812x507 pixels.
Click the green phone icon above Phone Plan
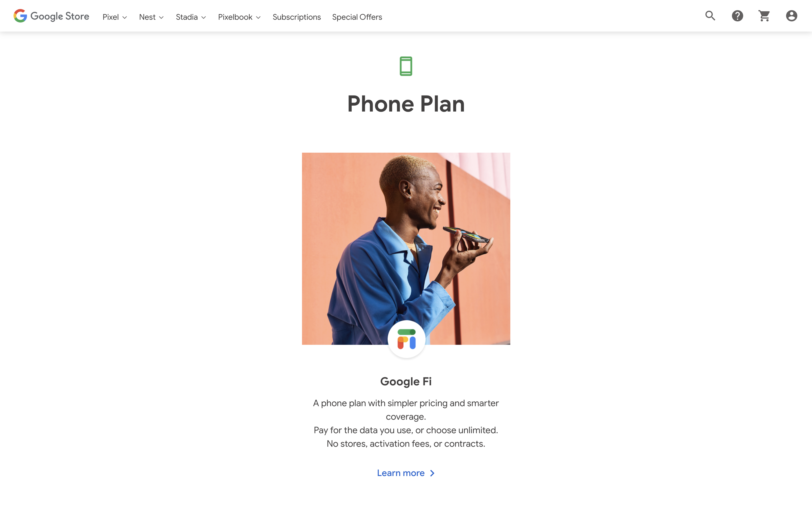click(406, 66)
